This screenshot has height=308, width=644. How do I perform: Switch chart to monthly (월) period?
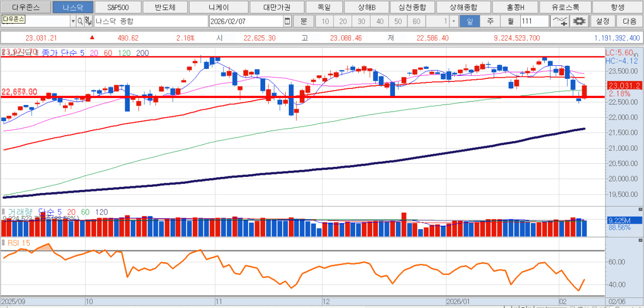pos(510,21)
